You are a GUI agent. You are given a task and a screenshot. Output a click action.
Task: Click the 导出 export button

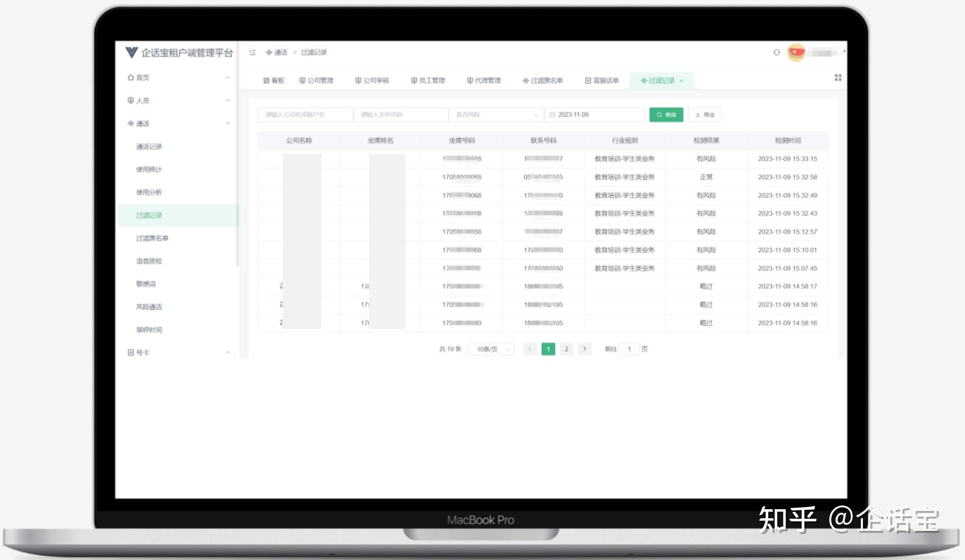click(x=705, y=115)
